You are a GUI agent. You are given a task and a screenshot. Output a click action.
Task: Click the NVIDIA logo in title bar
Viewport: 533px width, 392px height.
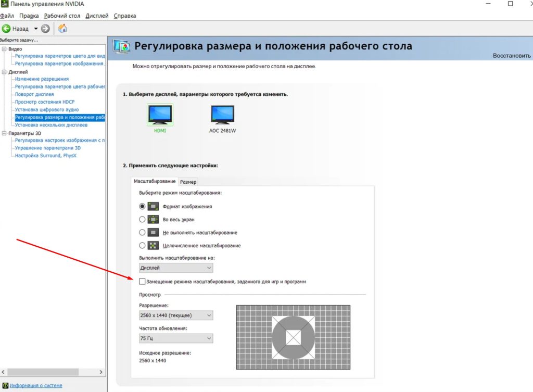point(4,4)
